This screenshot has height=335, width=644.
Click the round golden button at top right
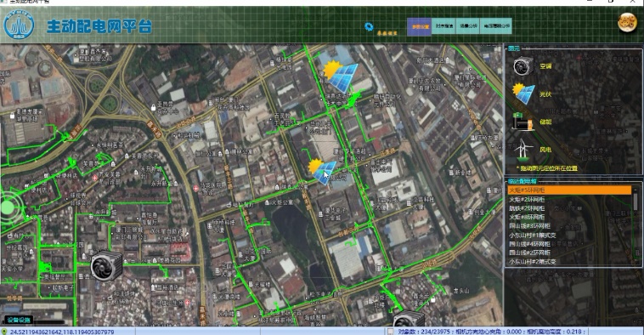[x=627, y=22]
